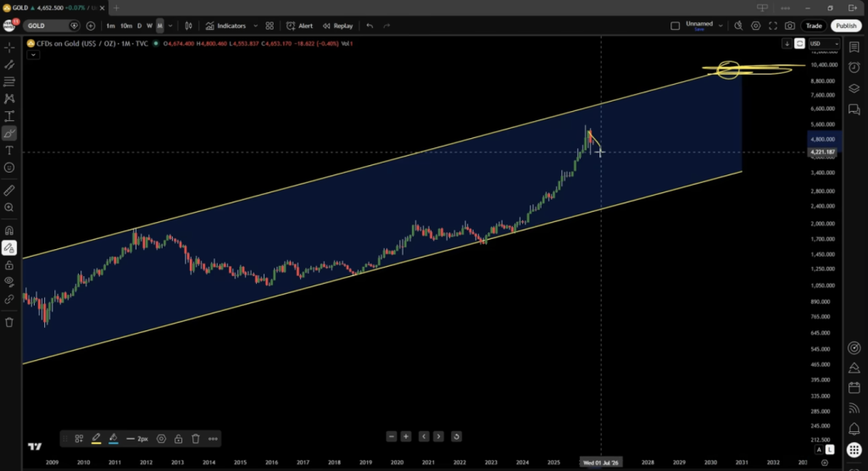Click the Trade button
Image resolution: width=868 pixels, height=471 pixels.
814,25
